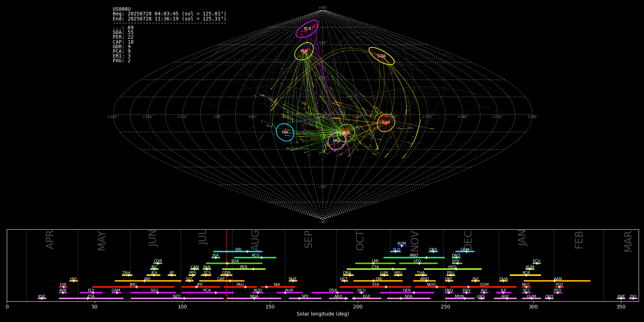Click the DRA shower label in the timeline

347,273
